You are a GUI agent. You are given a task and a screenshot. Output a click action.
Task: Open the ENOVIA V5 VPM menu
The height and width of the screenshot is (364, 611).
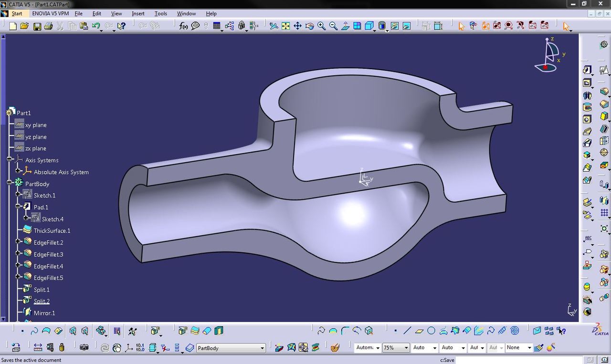click(51, 13)
